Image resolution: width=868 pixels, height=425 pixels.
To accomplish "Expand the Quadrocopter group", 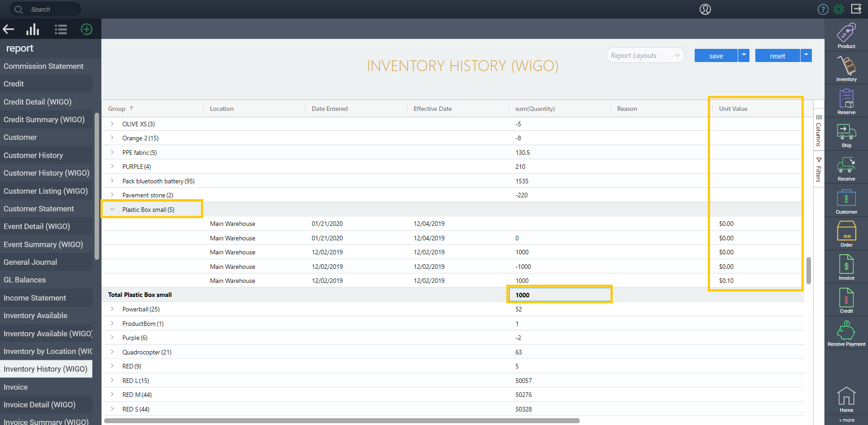I will 112,352.
